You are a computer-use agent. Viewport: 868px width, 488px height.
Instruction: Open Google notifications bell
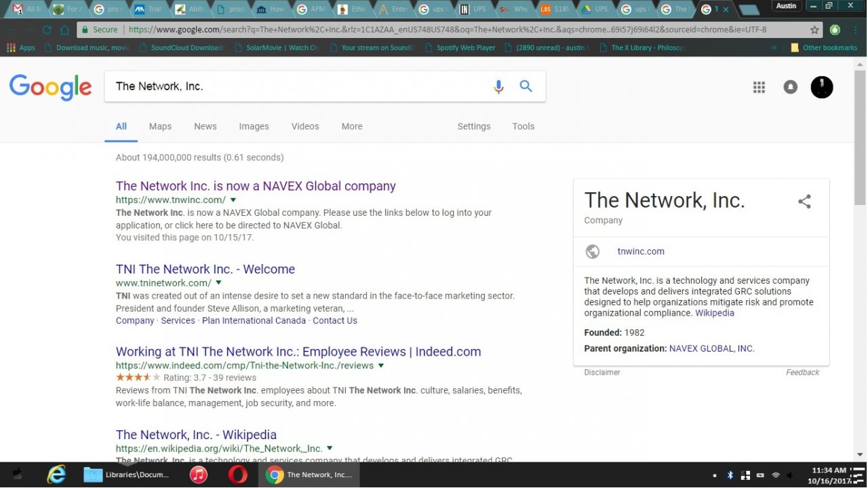tap(790, 87)
